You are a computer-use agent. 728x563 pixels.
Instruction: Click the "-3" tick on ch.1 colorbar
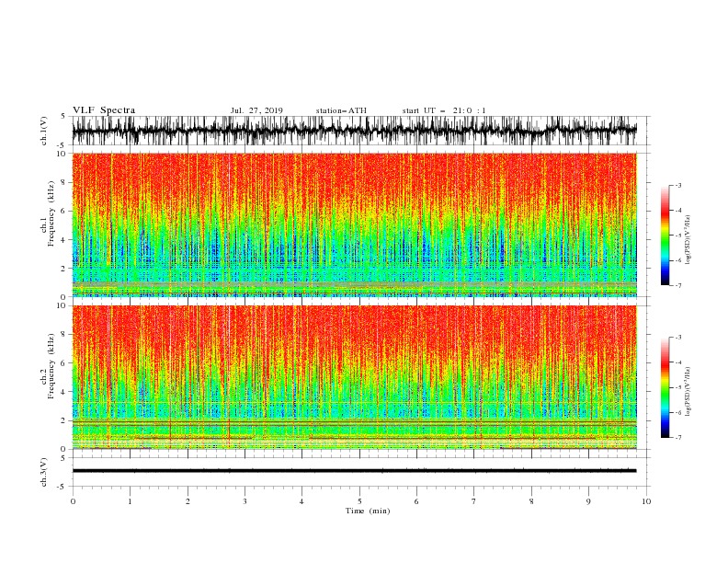[x=677, y=185]
